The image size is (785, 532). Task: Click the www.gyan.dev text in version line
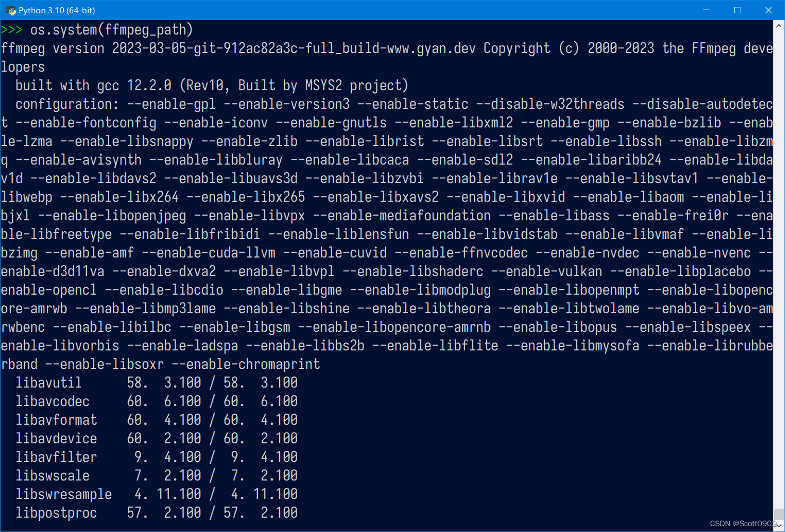click(432, 48)
